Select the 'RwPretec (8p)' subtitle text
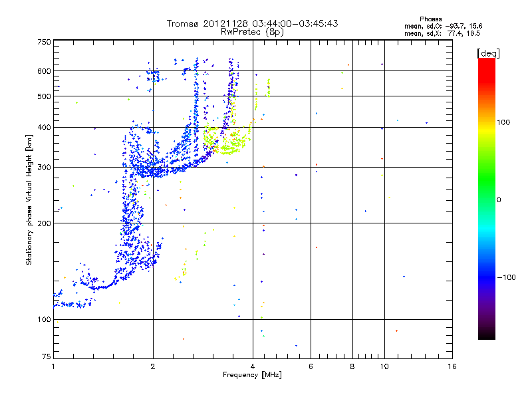Viewport: 532px width, 399px height. tap(252, 32)
